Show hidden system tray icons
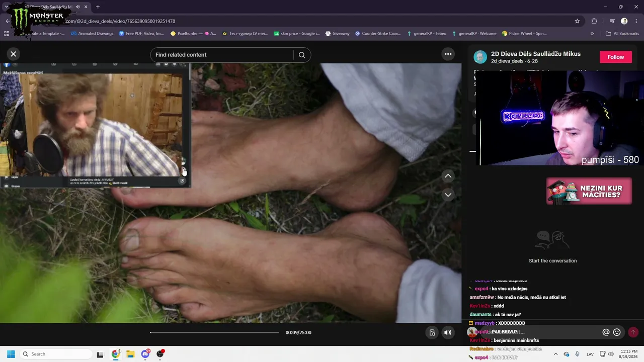This screenshot has width=644, height=362. (555, 354)
